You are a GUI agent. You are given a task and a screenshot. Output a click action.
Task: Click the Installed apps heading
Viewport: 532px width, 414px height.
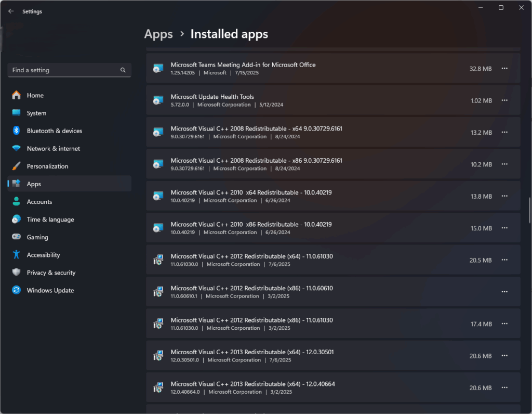(229, 34)
